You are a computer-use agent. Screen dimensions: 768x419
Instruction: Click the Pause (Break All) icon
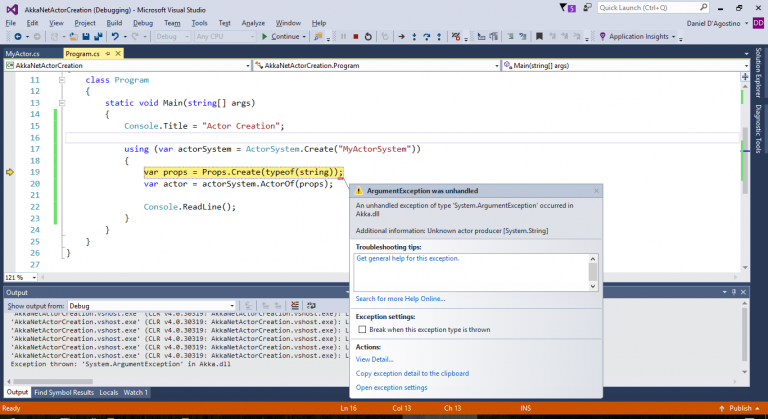click(343, 37)
